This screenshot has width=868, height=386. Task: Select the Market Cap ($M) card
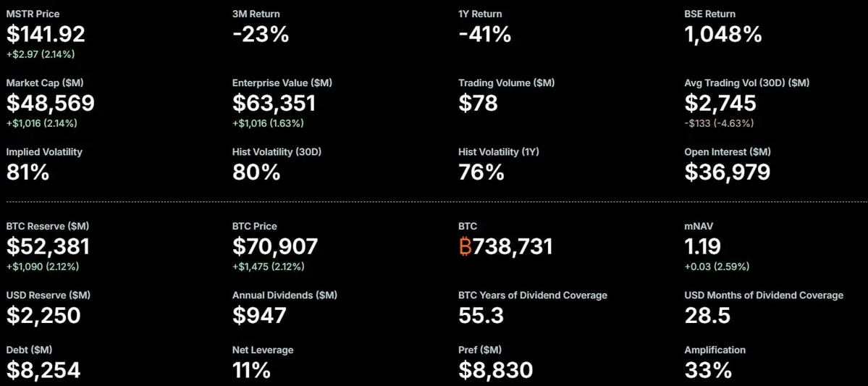click(51, 104)
